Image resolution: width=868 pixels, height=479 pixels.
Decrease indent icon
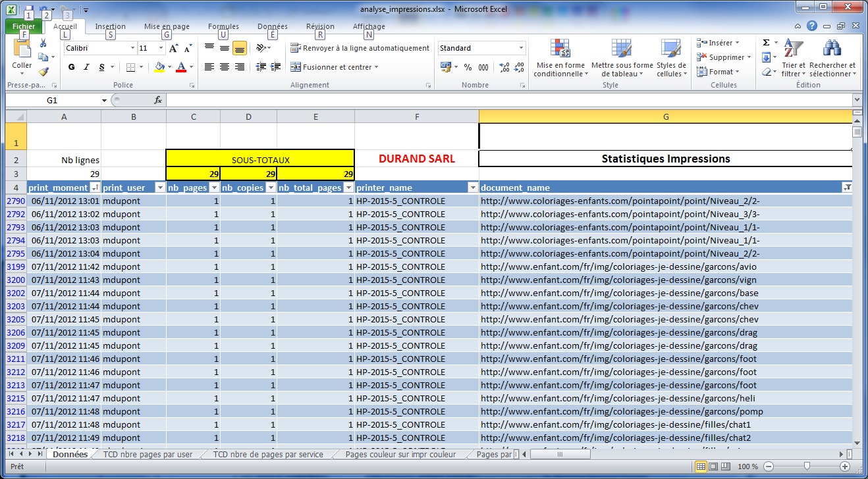261,67
